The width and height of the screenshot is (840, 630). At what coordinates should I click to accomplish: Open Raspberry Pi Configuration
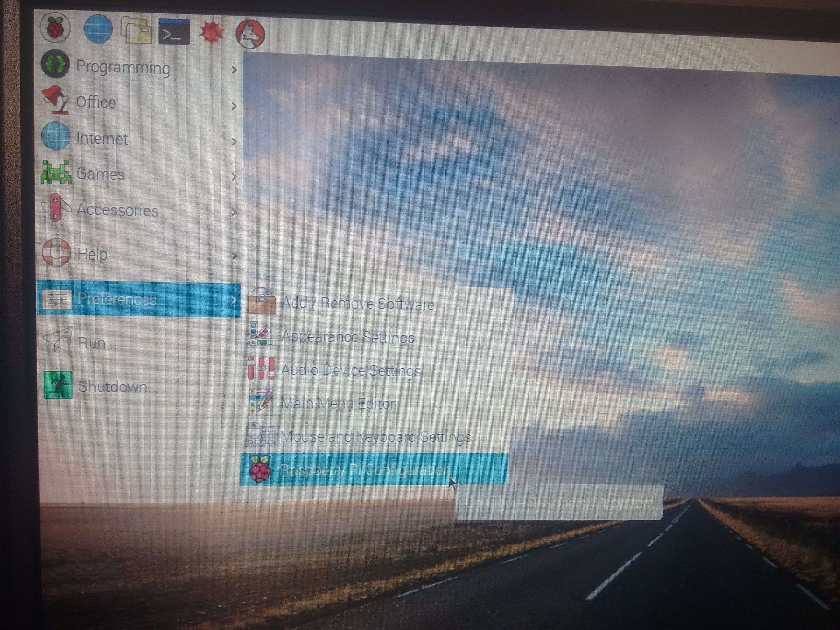click(x=365, y=470)
